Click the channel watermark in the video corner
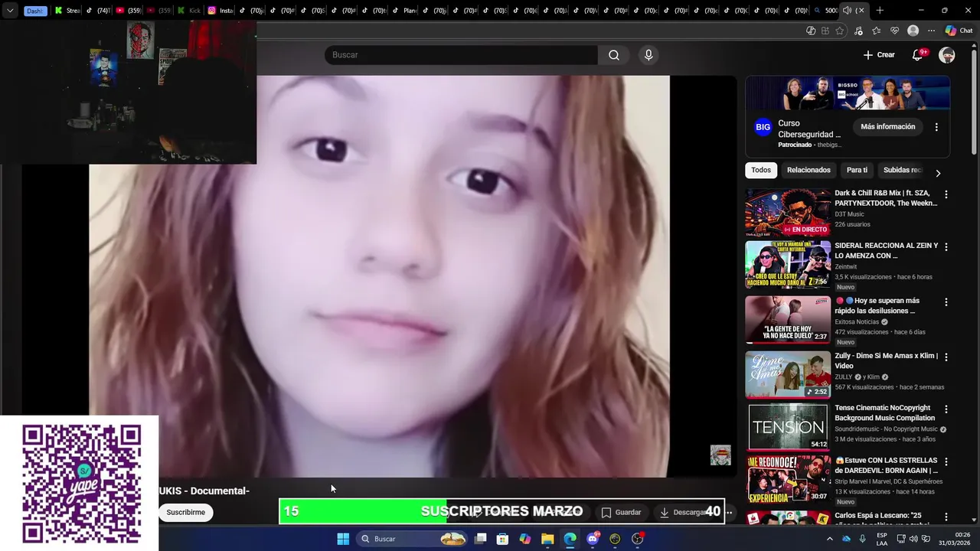Image resolution: width=980 pixels, height=551 pixels. [x=720, y=455]
